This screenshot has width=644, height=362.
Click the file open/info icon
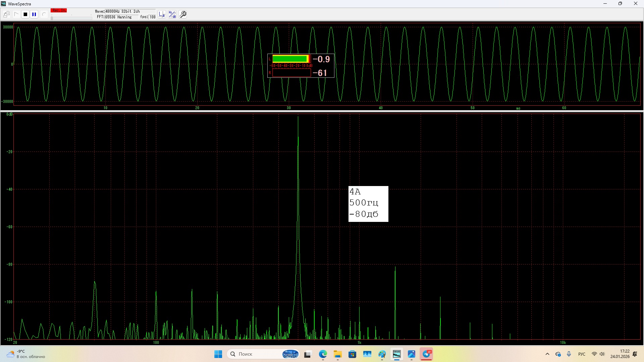pos(6,14)
